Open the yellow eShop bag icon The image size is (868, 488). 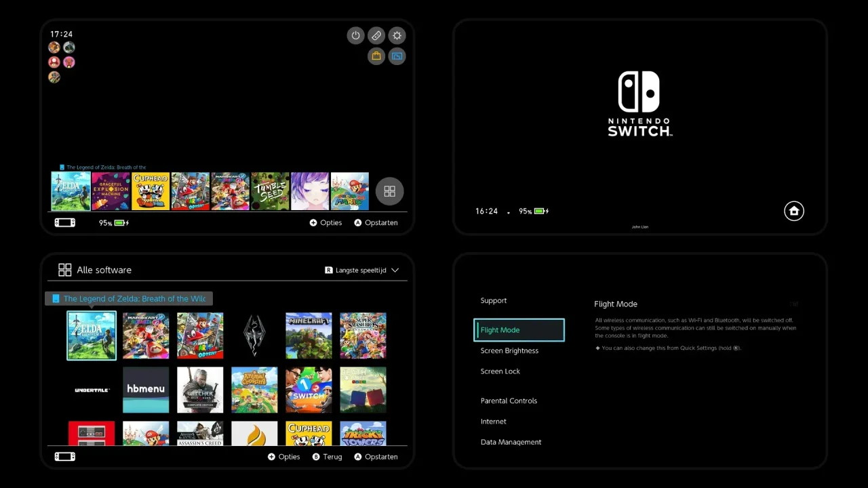click(376, 56)
